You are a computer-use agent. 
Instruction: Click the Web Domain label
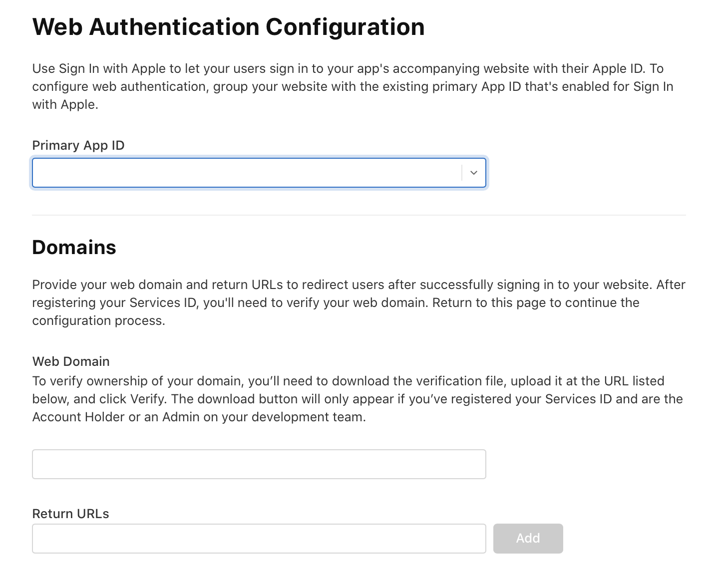click(x=71, y=361)
